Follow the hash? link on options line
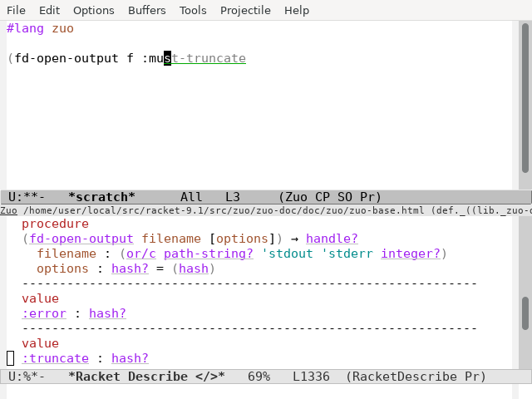 (130, 268)
